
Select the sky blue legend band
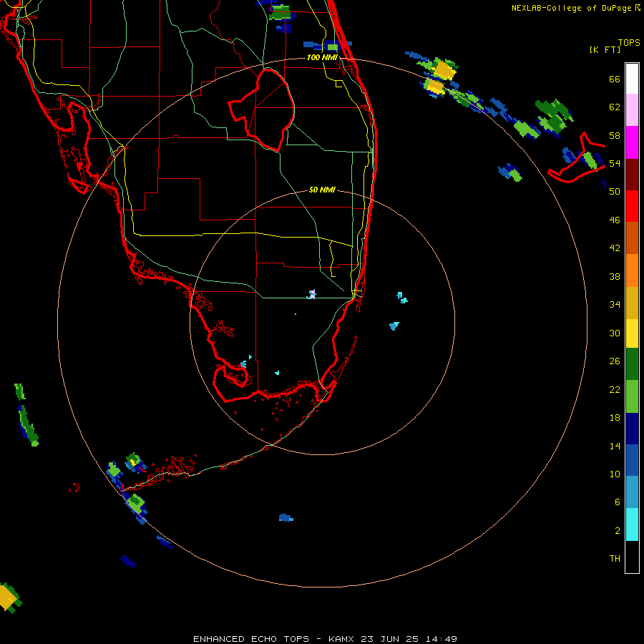tap(632, 492)
